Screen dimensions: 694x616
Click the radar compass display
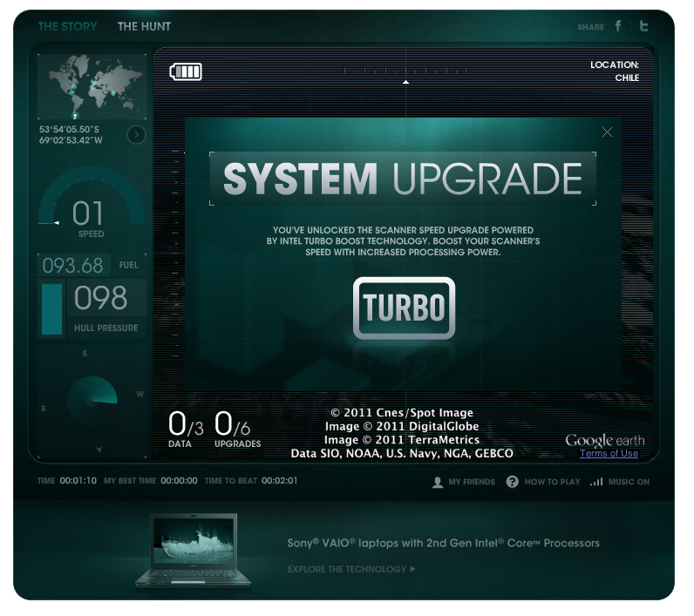pyautogui.click(x=92, y=401)
